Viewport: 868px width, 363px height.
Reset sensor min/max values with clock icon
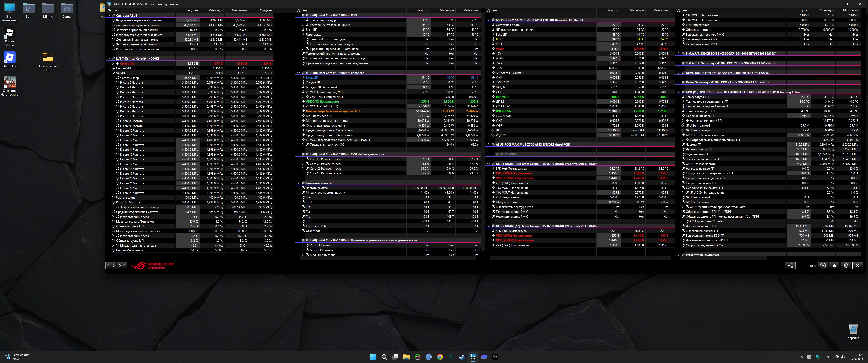click(823, 266)
